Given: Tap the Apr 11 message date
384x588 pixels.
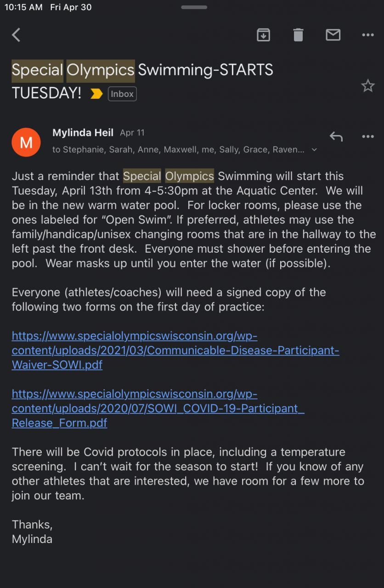Looking at the screenshot, I should coord(132,133).
